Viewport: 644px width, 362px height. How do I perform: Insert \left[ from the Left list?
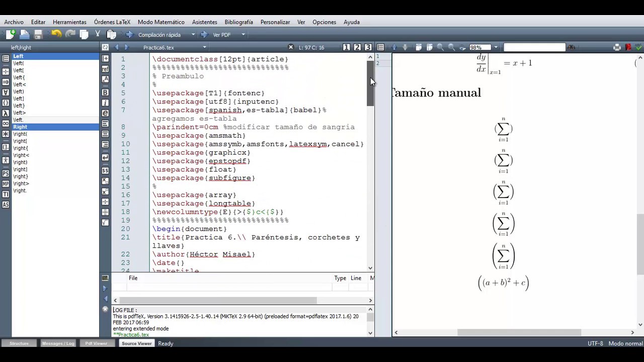click(19, 70)
